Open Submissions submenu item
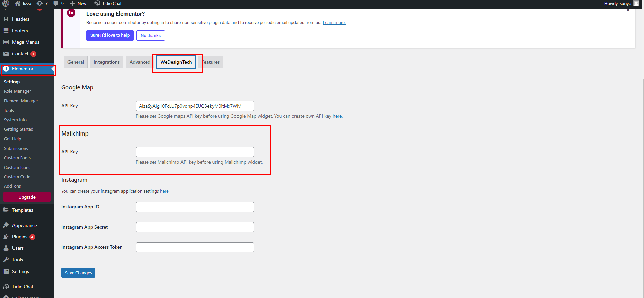The height and width of the screenshot is (298, 644). (x=16, y=149)
